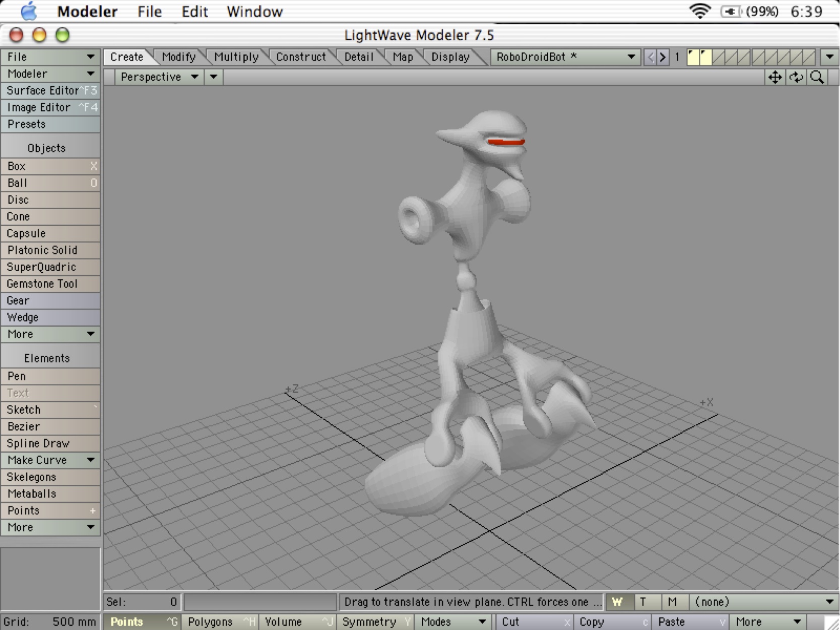Toggle Symmetry mode

click(375, 622)
